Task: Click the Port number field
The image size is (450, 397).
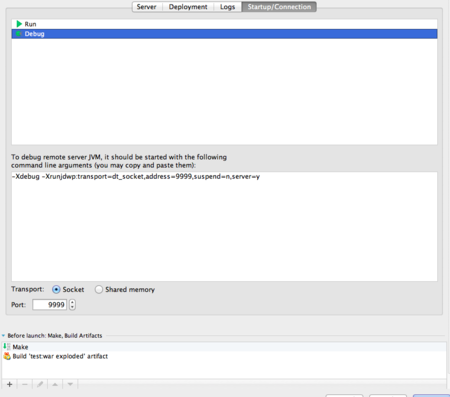Action: click(x=49, y=305)
